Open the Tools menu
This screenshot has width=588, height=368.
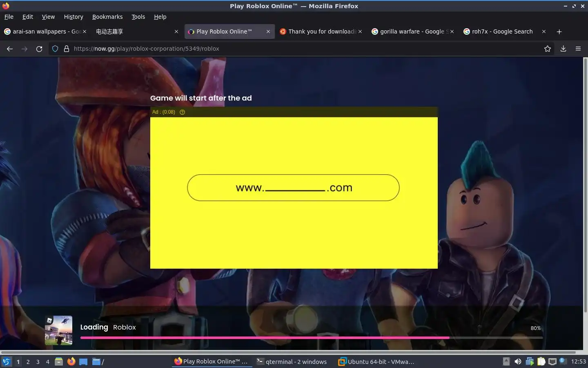[x=138, y=17]
